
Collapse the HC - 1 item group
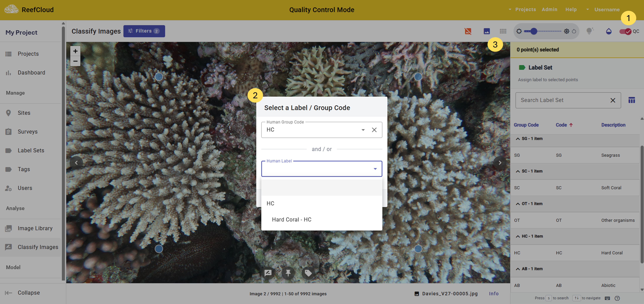tap(518, 236)
